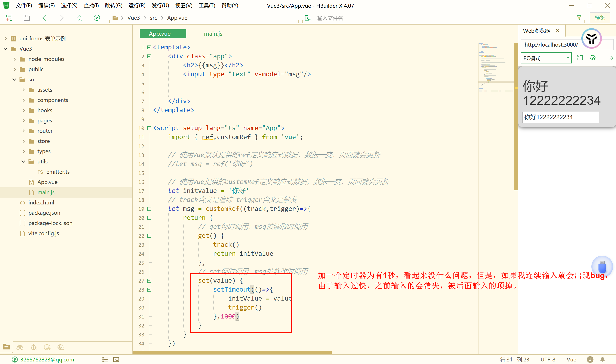Image resolution: width=616 pixels, height=364 pixels.
Task: Open the debug bug icon in bottom sidebar
Action: point(33,347)
